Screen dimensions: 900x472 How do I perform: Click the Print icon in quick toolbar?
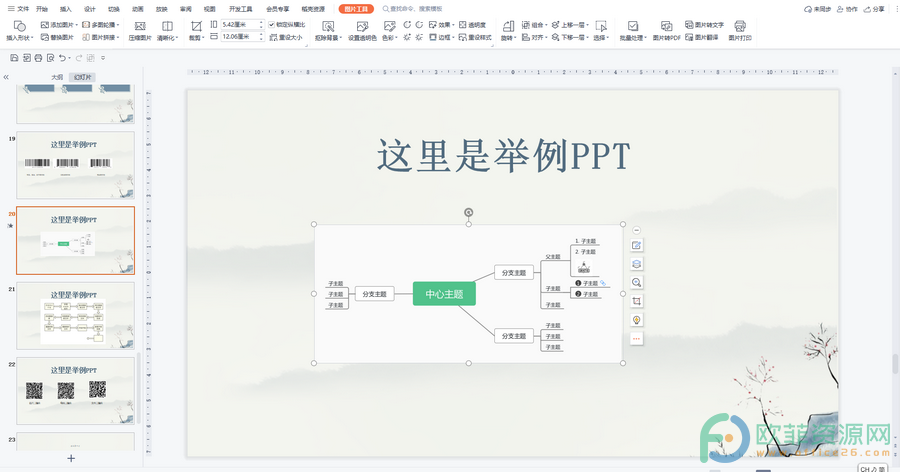click(x=38, y=58)
